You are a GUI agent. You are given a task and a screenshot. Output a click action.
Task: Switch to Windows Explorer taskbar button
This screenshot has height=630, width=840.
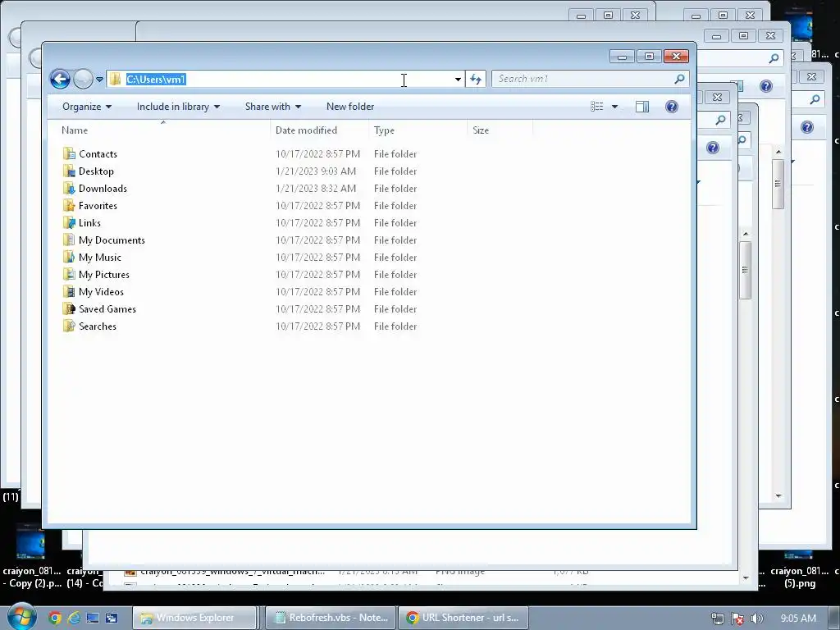click(194, 618)
